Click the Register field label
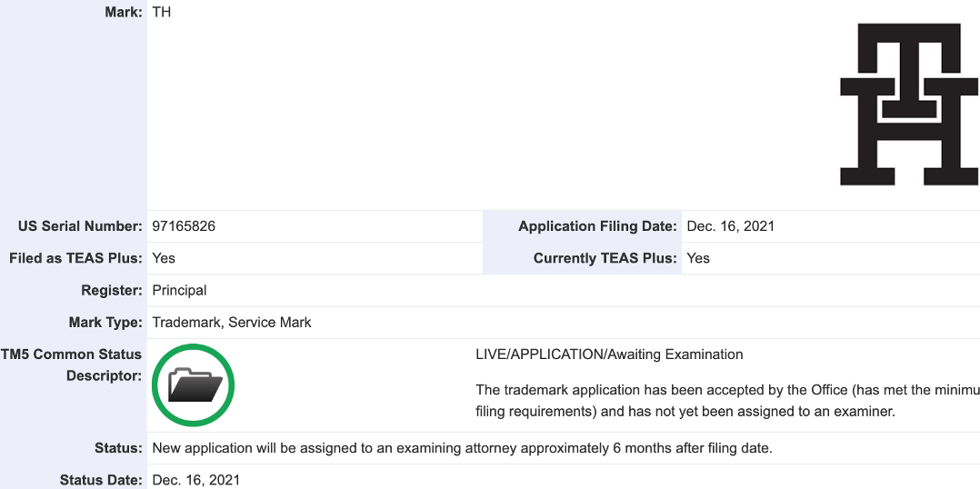 [111, 291]
